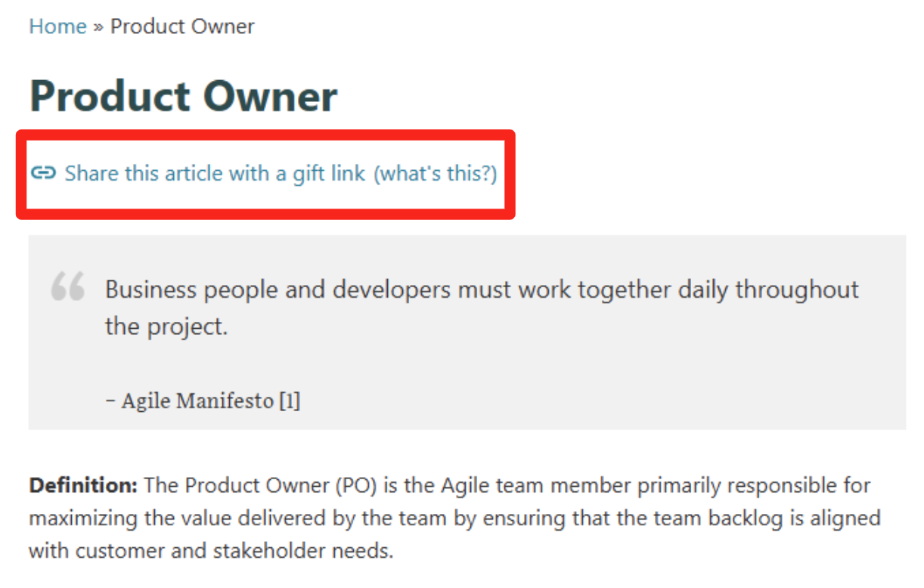Open the "what's this?" explanation link
Image resolution: width=924 pixels, height=588 pixels.
pyautogui.click(x=436, y=174)
